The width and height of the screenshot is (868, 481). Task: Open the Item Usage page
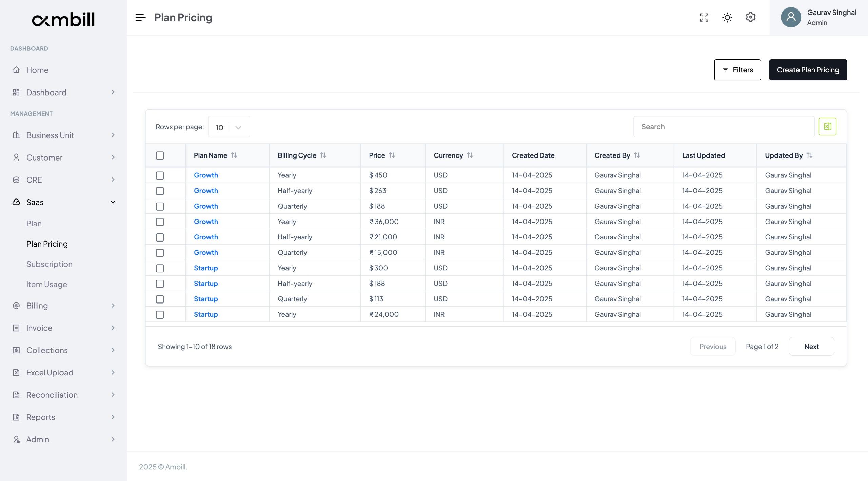(x=47, y=284)
